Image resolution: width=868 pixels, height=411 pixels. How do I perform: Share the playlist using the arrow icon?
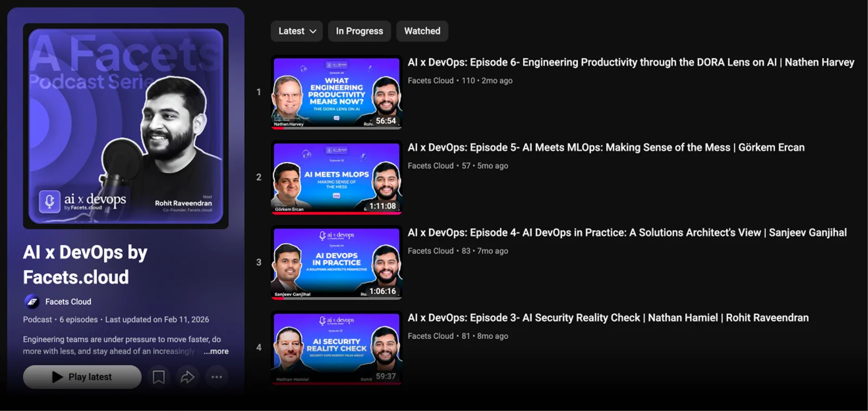[x=188, y=377]
